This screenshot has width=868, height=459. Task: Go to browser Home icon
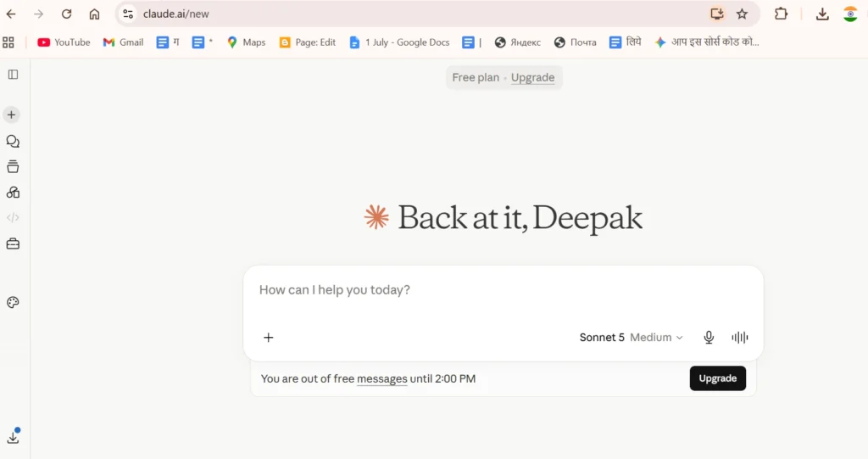(95, 14)
